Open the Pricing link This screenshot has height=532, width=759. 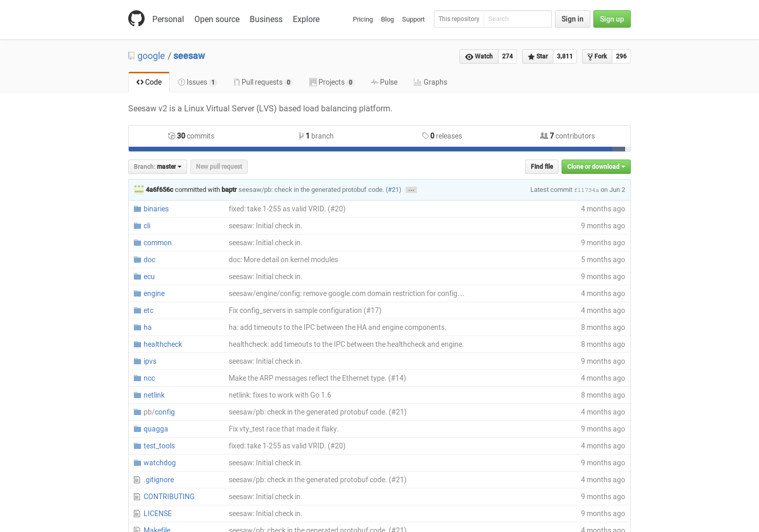coord(363,19)
